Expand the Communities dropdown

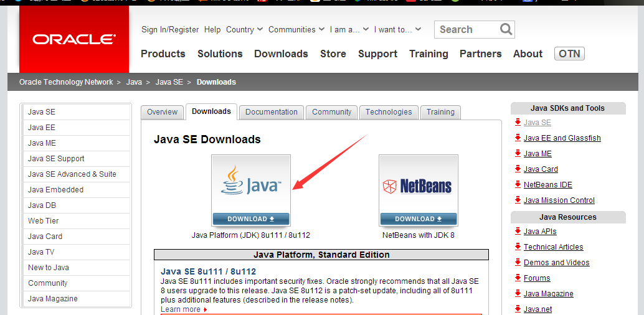296,29
